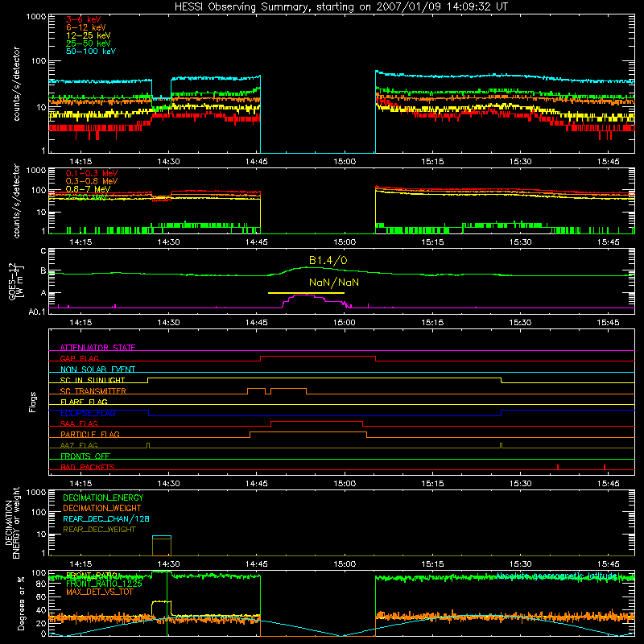Pick the SC_TRANSMITTER flag label
The width and height of the screenshot is (644, 644).
tap(93, 391)
